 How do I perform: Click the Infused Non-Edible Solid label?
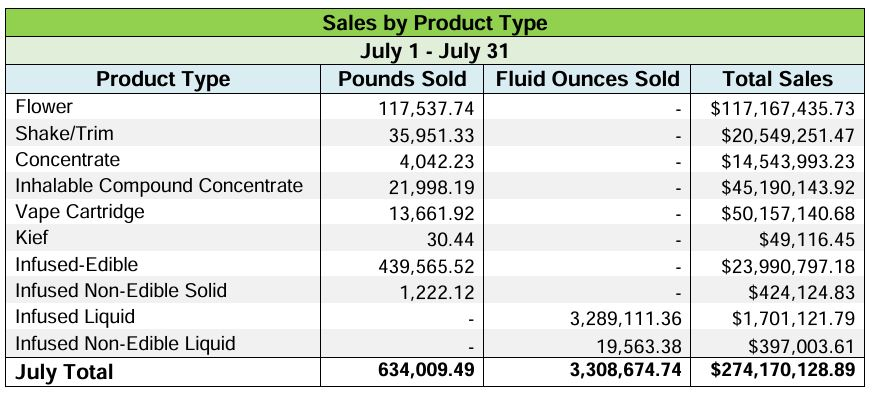121,290
